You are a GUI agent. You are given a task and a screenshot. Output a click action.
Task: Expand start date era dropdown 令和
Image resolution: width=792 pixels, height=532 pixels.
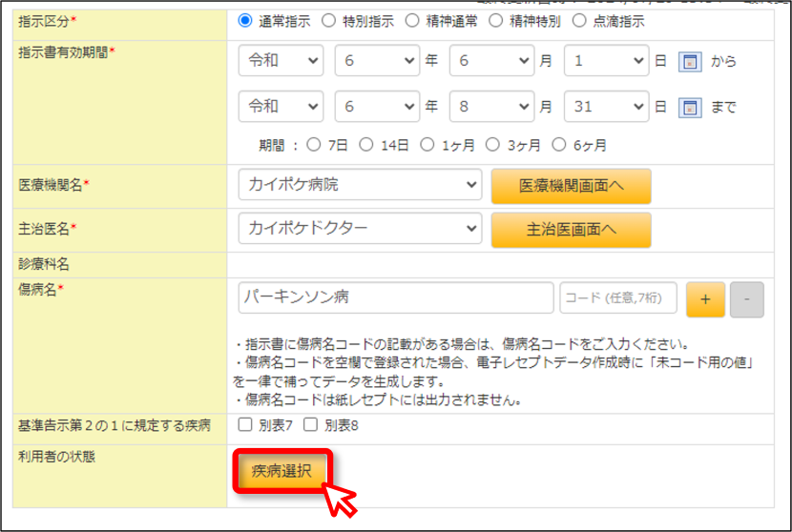pyautogui.click(x=281, y=61)
